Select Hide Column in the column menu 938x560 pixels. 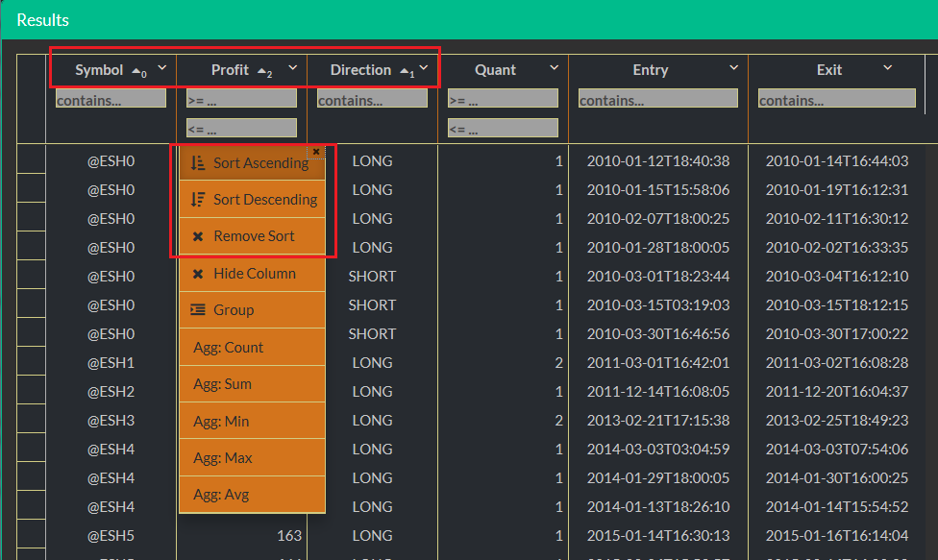(x=252, y=273)
